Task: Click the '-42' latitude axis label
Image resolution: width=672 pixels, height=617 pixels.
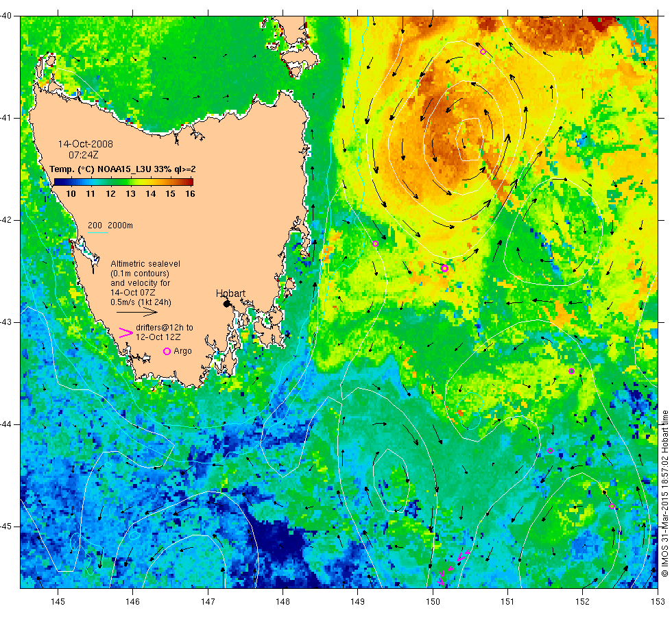Action: (x=6, y=220)
